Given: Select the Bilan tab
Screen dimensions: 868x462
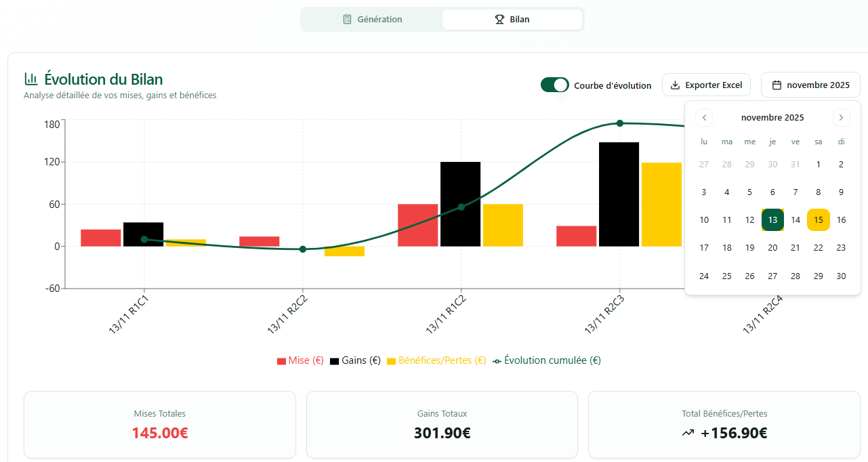Looking at the screenshot, I should tap(512, 20).
